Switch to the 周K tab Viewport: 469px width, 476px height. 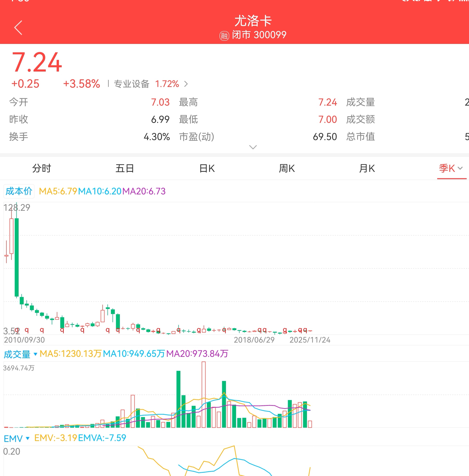[287, 168]
